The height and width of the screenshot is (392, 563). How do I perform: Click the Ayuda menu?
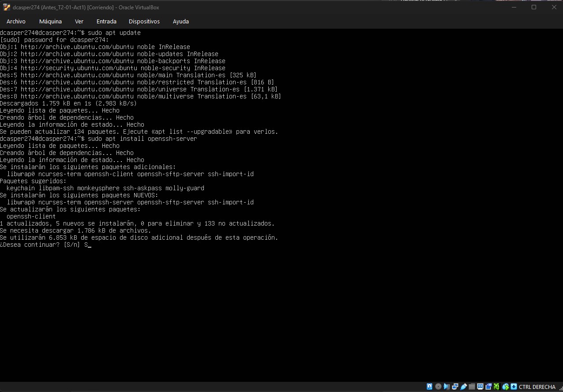[x=181, y=21]
